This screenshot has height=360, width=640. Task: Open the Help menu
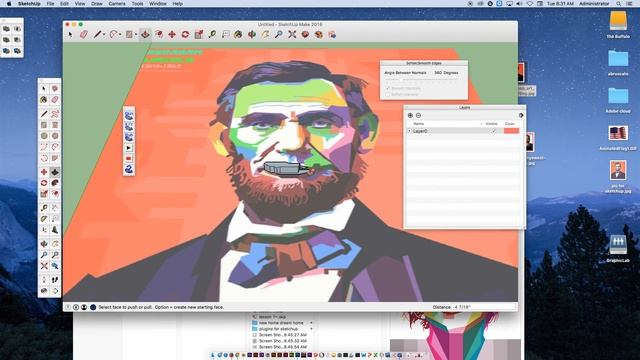[178, 4]
